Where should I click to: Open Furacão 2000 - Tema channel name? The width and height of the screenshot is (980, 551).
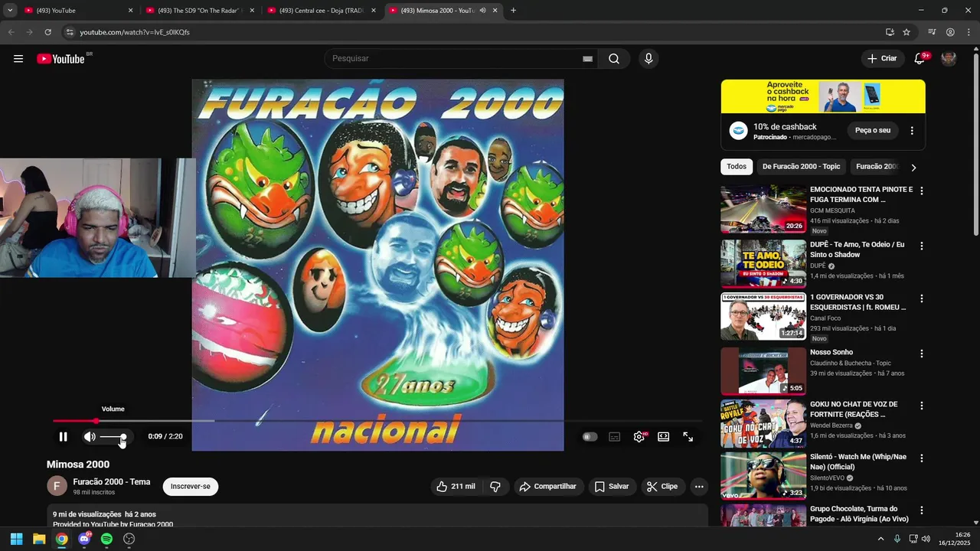coord(112,482)
